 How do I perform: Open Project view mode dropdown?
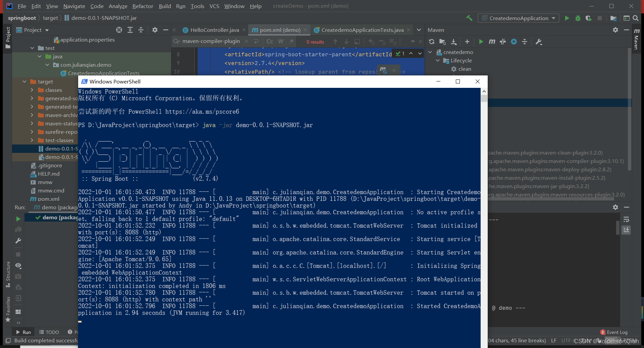point(33,30)
